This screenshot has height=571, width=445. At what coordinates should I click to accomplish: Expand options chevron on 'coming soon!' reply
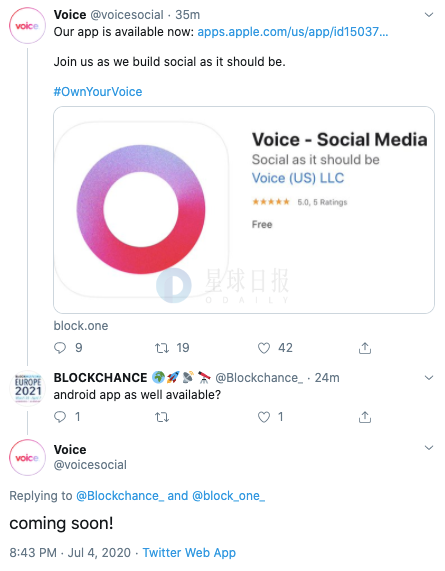click(x=429, y=448)
